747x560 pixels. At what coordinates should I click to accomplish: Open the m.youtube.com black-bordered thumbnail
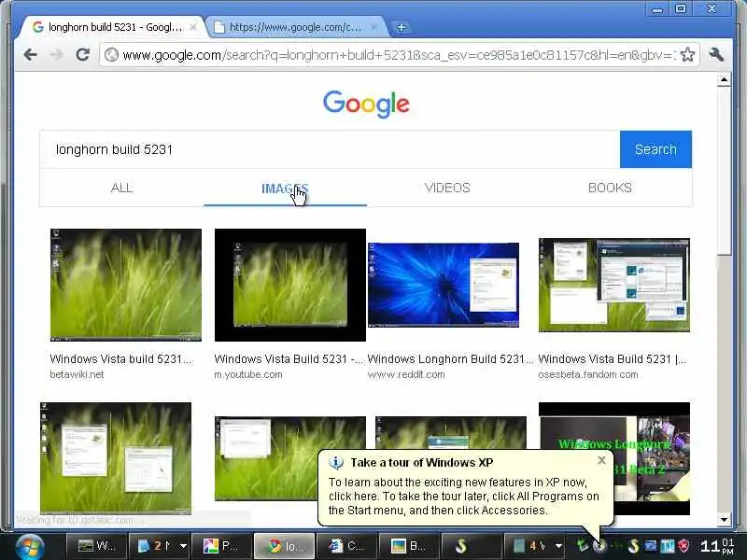tap(290, 285)
